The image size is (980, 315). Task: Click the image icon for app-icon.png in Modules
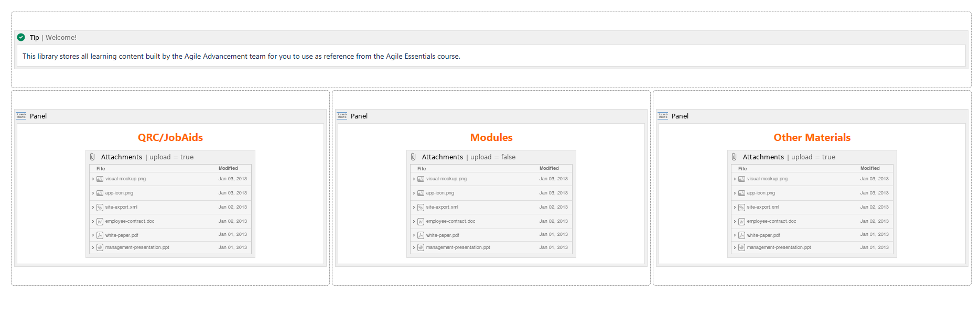click(x=421, y=193)
